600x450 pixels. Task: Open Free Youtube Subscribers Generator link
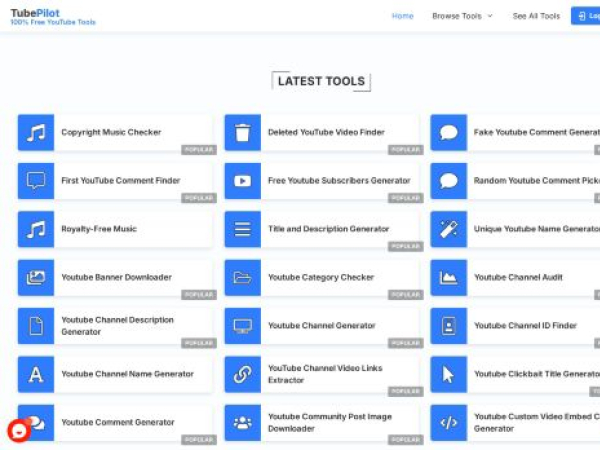pos(339,180)
